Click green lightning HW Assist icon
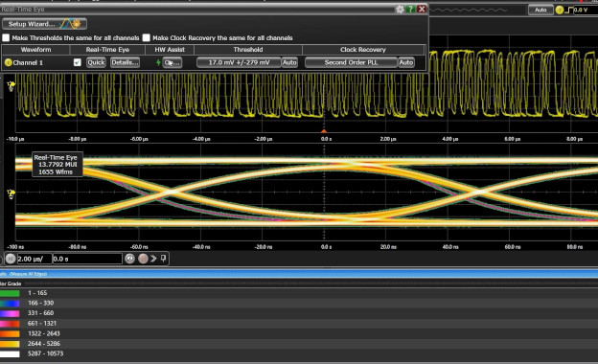Viewport: 598px width, 364px height. tap(158, 62)
